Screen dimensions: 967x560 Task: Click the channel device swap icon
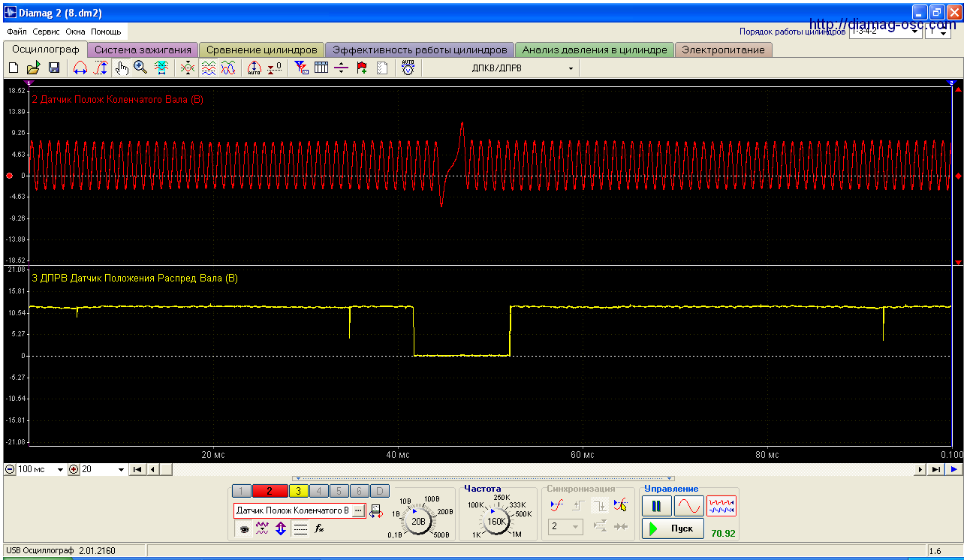pos(375,512)
